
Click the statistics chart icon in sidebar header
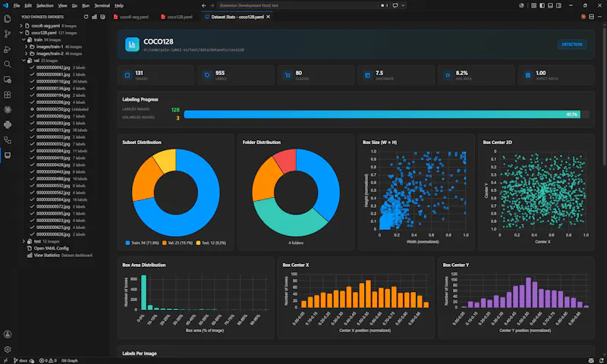[x=94, y=17]
